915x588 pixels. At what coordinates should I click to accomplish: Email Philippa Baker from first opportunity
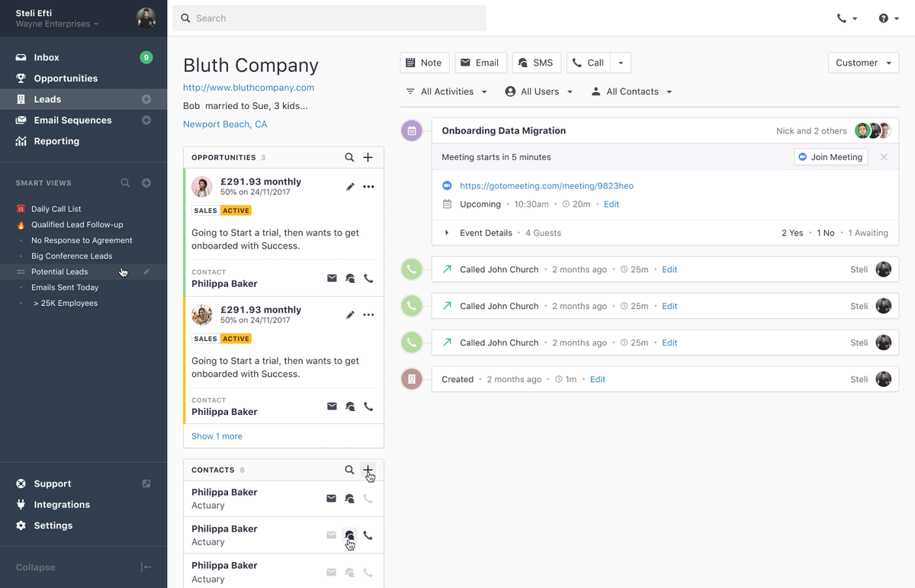point(332,278)
